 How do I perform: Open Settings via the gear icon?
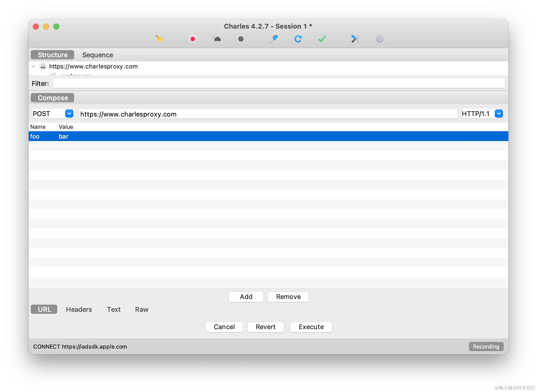[x=379, y=39]
